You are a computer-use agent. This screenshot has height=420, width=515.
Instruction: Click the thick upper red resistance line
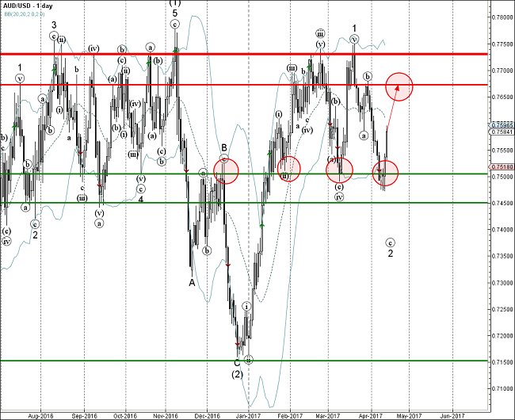[x=238, y=54]
